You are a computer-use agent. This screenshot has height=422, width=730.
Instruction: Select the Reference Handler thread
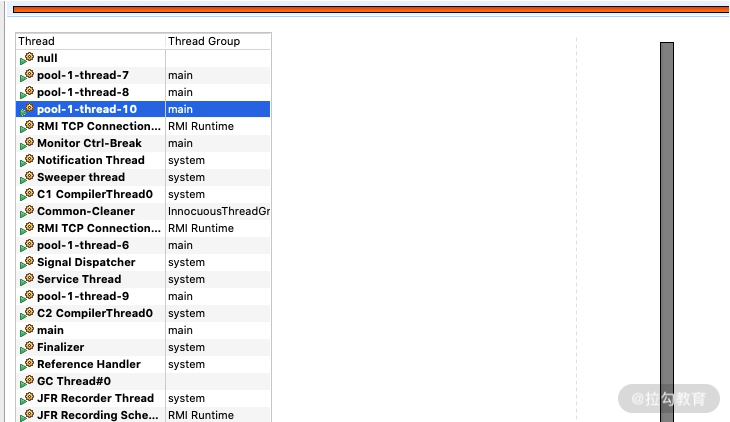coord(88,364)
